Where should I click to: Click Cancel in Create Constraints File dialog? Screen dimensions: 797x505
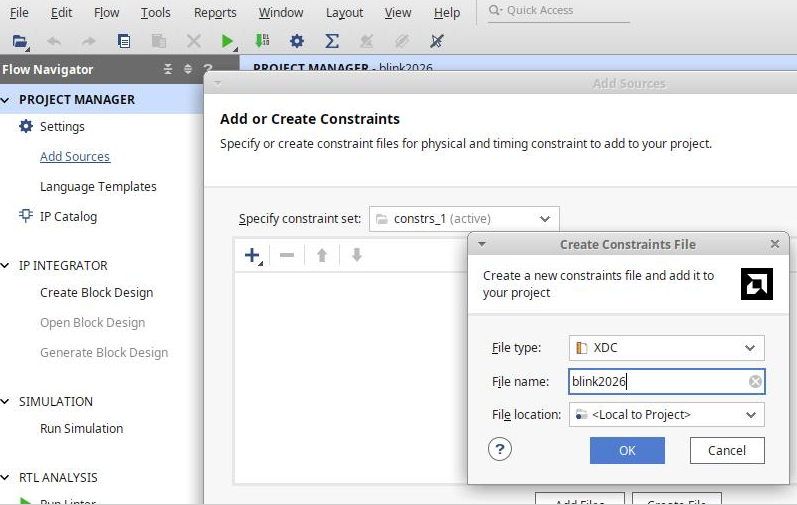(727, 450)
